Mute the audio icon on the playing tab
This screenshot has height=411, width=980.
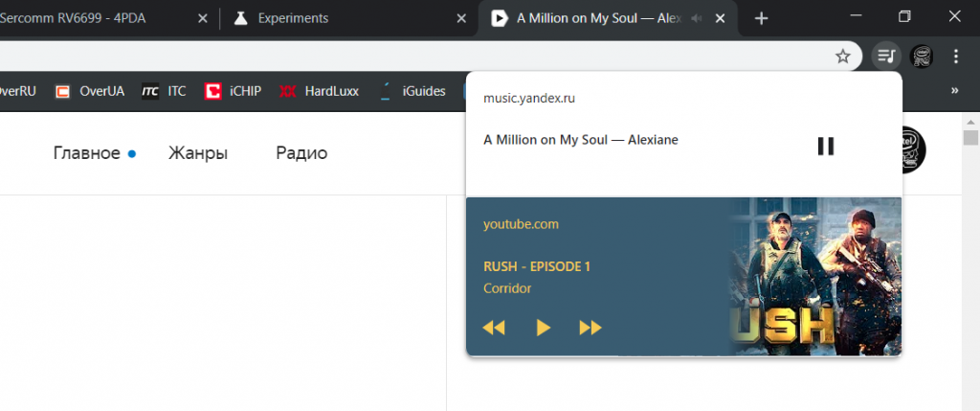[697, 19]
